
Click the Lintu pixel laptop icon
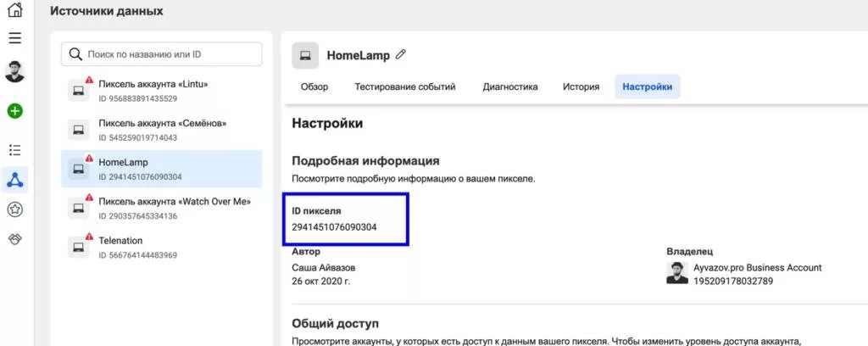pyautogui.click(x=79, y=91)
